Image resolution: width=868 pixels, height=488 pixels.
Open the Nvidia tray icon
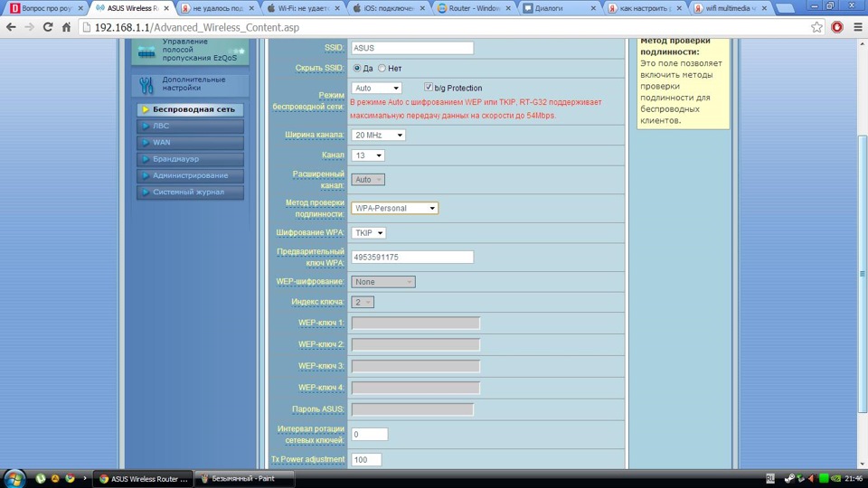tap(835, 479)
